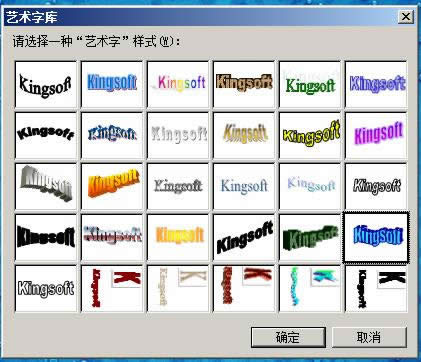Close the 艺术字库 dialog window
The width and height of the screenshot is (421, 362).
(406, 17)
